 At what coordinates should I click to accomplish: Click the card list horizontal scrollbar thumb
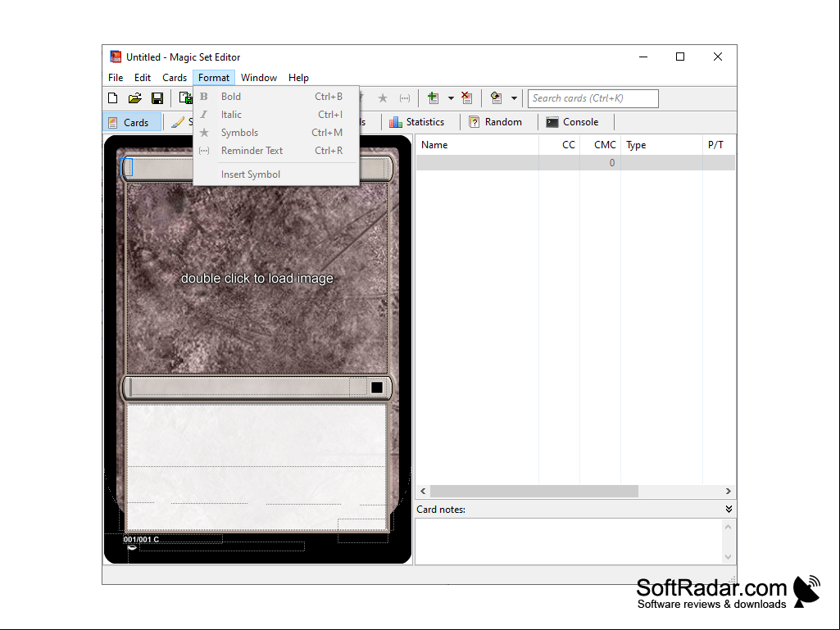534,491
